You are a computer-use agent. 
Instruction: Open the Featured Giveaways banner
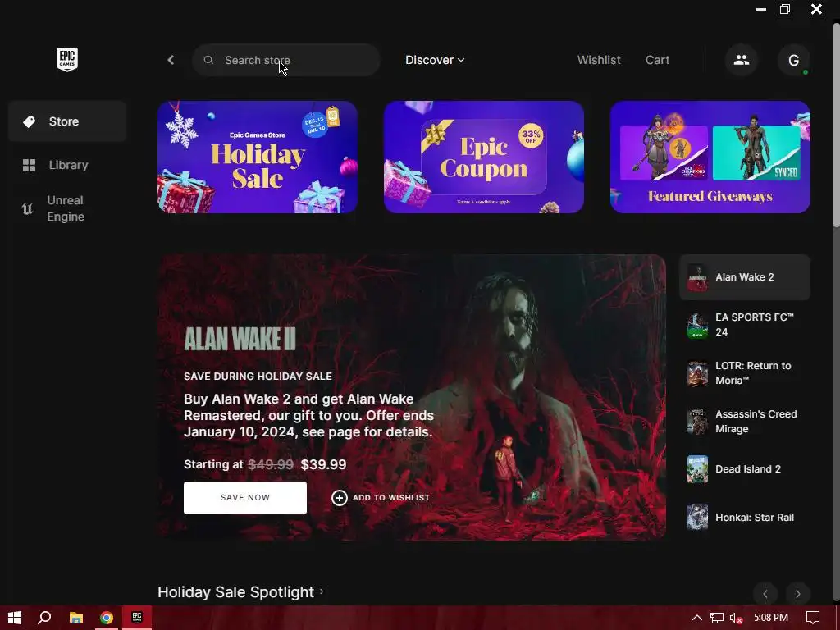pyautogui.click(x=710, y=157)
